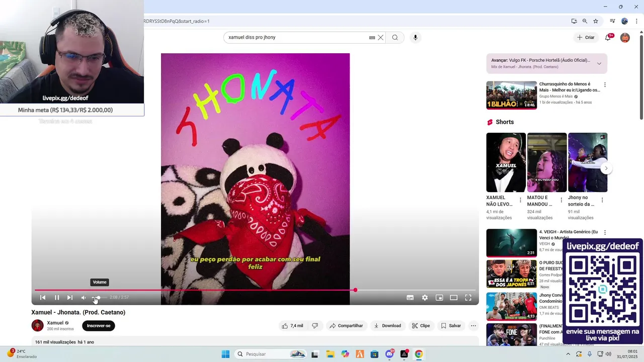Image resolution: width=644 pixels, height=362 pixels.
Task: Open the Jhony Convi... CMK BEATS video
Action: 512,306
